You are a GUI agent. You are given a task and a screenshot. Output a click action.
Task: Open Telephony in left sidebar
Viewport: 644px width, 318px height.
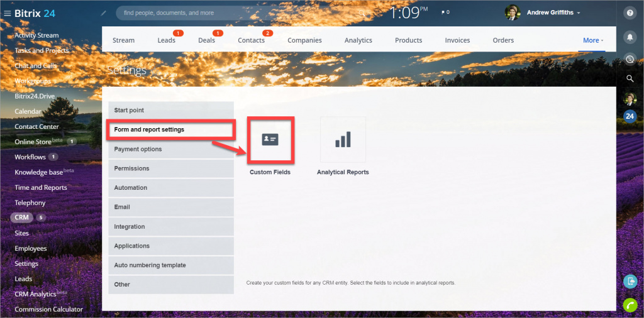[x=30, y=203]
